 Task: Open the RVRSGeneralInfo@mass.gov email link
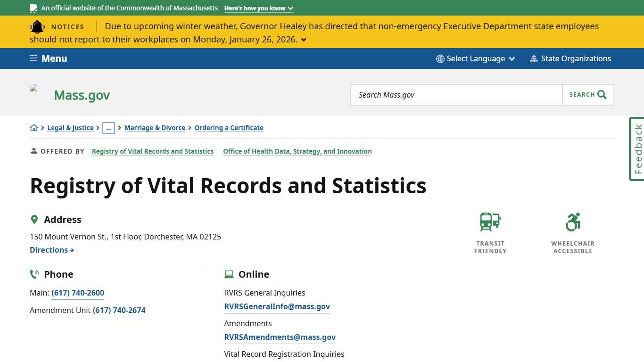click(277, 306)
